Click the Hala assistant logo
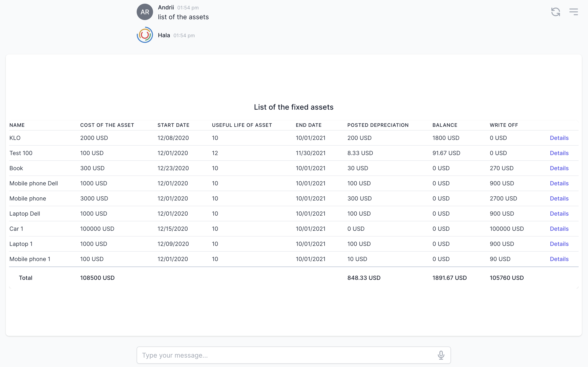This screenshot has height=367, width=588. pos(145,35)
